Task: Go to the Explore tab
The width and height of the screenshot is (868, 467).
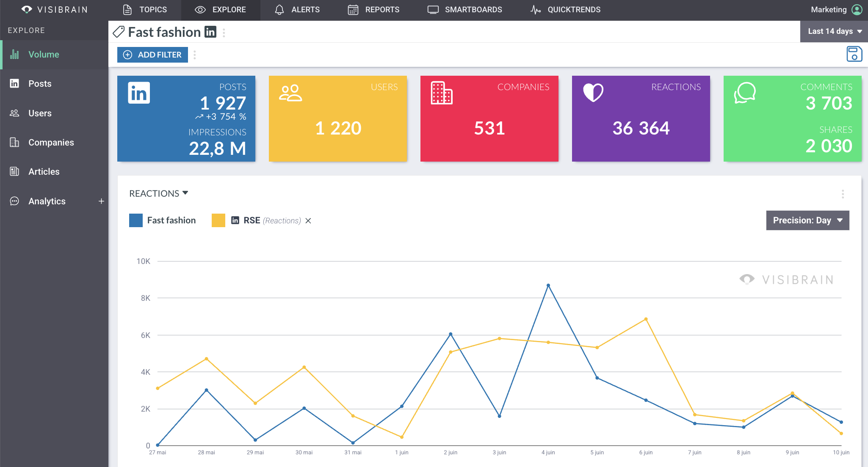Action: click(x=221, y=9)
